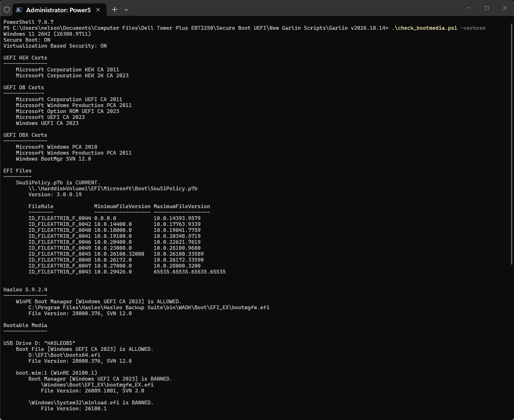Click 'Microsoft Option ROM UEFI CA 2023'
Screen dimensions: 514x420
tap(68, 111)
